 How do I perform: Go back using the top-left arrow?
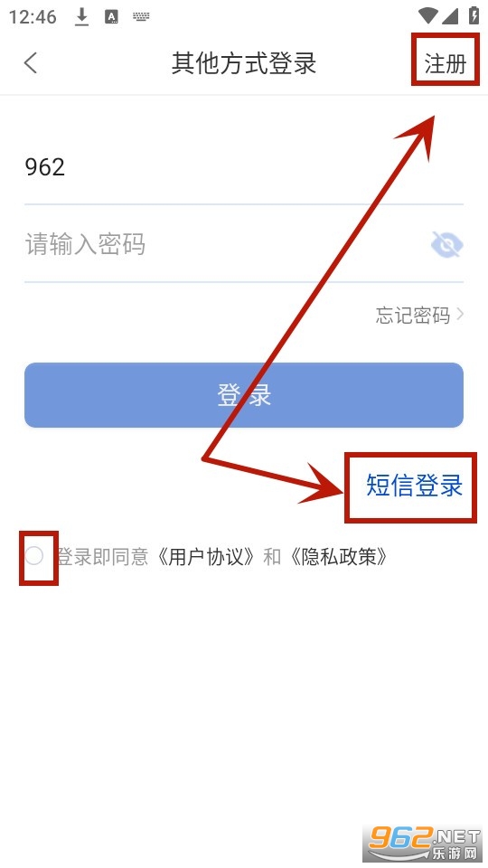pyautogui.click(x=31, y=62)
